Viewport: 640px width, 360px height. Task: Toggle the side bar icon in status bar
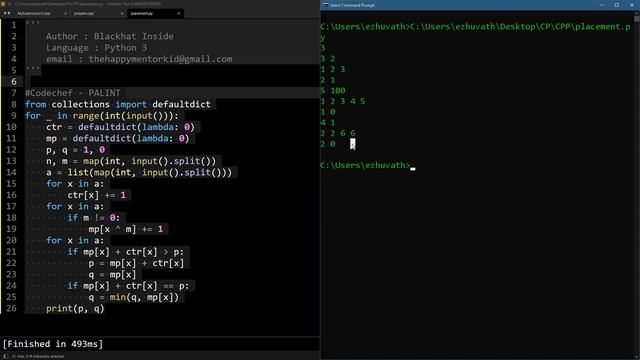[x=6, y=356]
